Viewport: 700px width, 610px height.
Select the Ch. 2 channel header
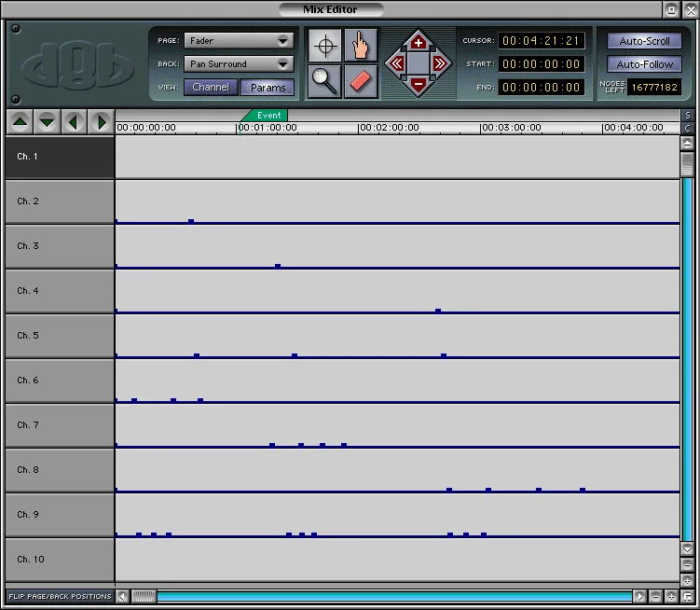click(60, 201)
